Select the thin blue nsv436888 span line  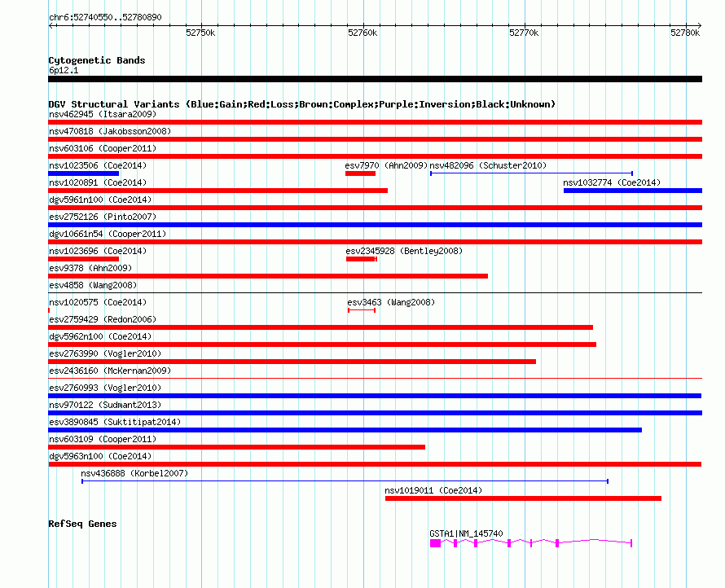tap(345, 481)
